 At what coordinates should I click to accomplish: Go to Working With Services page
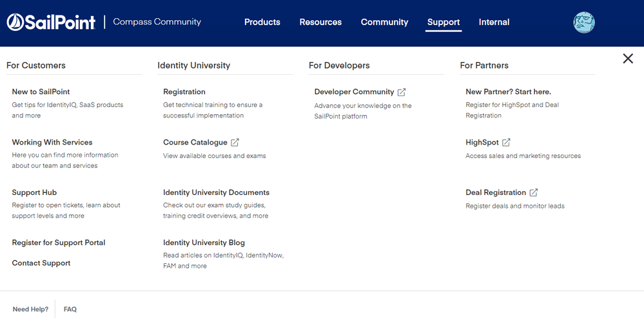click(x=52, y=142)
